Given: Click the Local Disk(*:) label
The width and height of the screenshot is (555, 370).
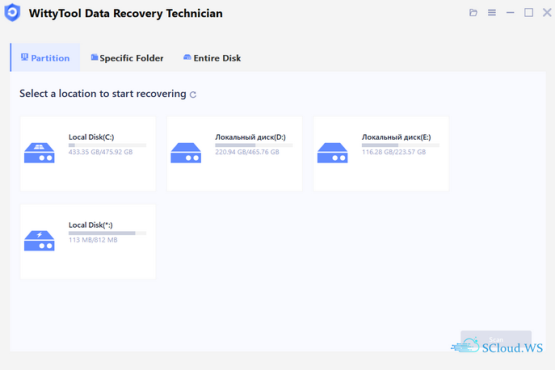Looking at the screenshot, I should [91, 225].
